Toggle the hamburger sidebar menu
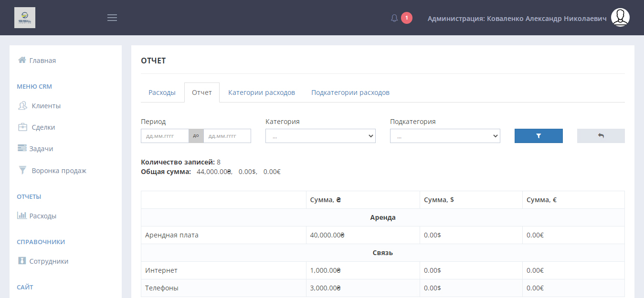644x298 pixels. pyautogui.click(x=112, y=18)
